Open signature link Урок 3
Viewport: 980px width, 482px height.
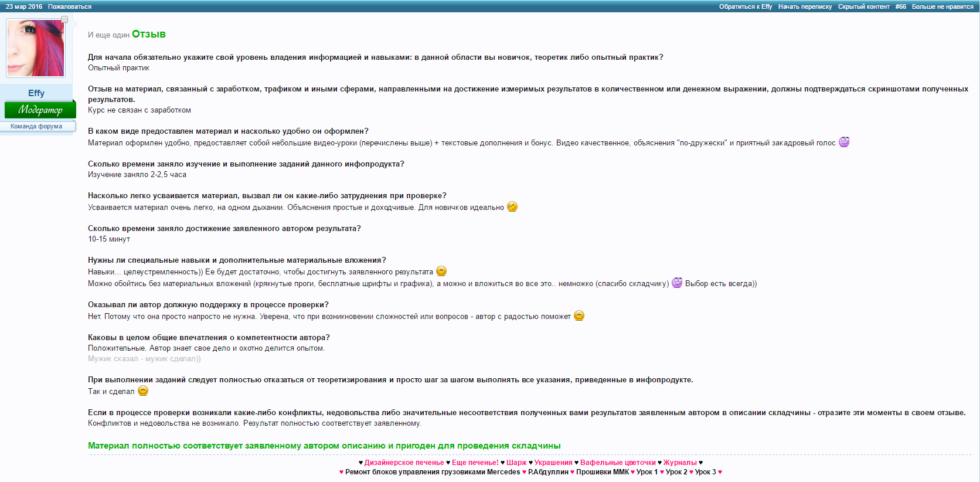coord(706,472)
